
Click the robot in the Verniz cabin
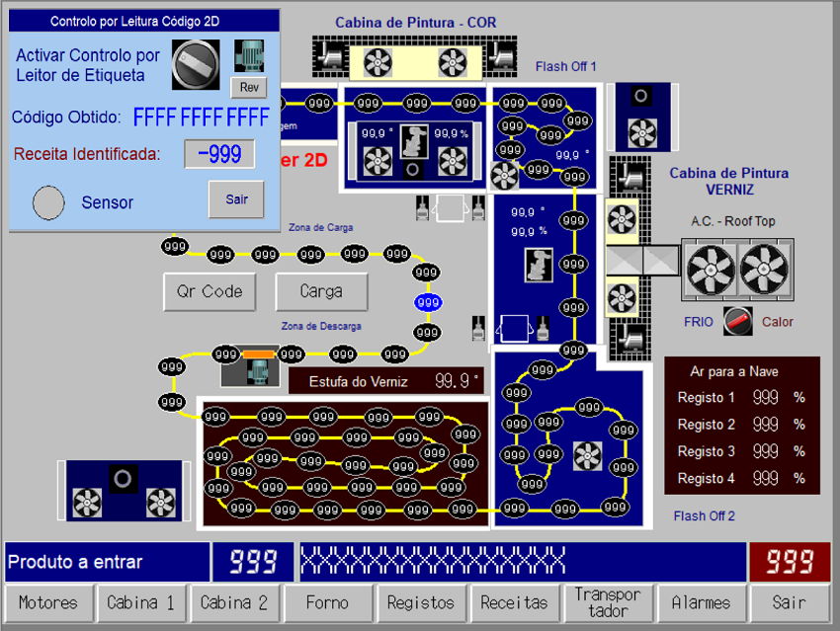(539, 263)
